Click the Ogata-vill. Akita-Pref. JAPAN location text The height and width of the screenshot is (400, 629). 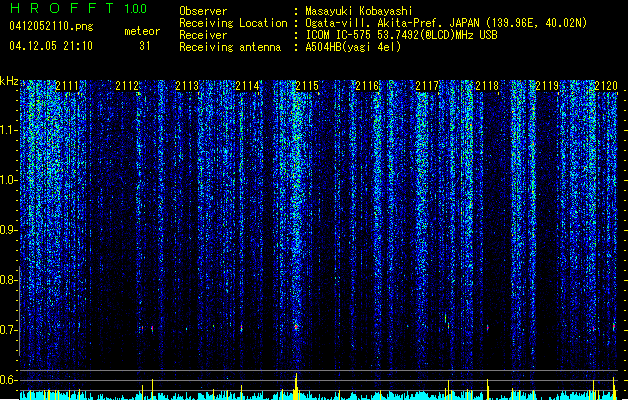click(x=446, y=23)
